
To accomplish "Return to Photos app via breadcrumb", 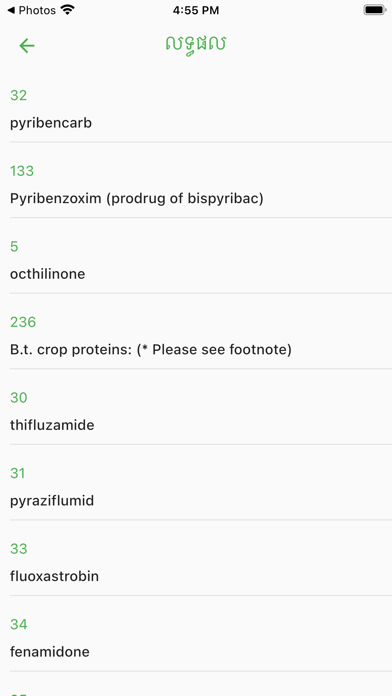I will pyautogui.click(x=31, y=10).
